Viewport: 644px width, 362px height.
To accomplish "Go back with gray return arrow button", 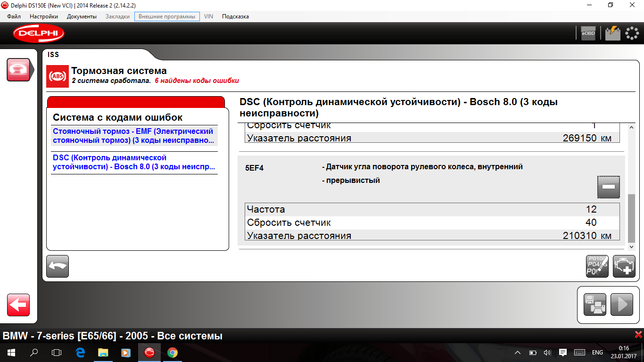I will [x=58, y=266].
